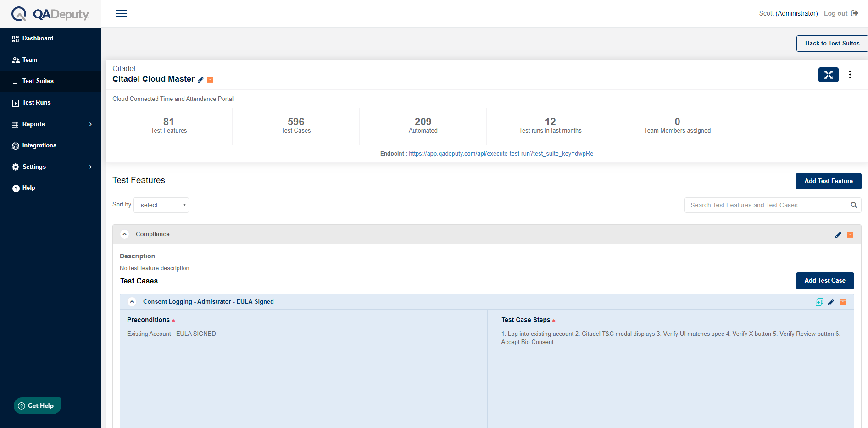Click the Help question mark icon
The height and width of the screenshot is (428, 868).
coord(16,188)
